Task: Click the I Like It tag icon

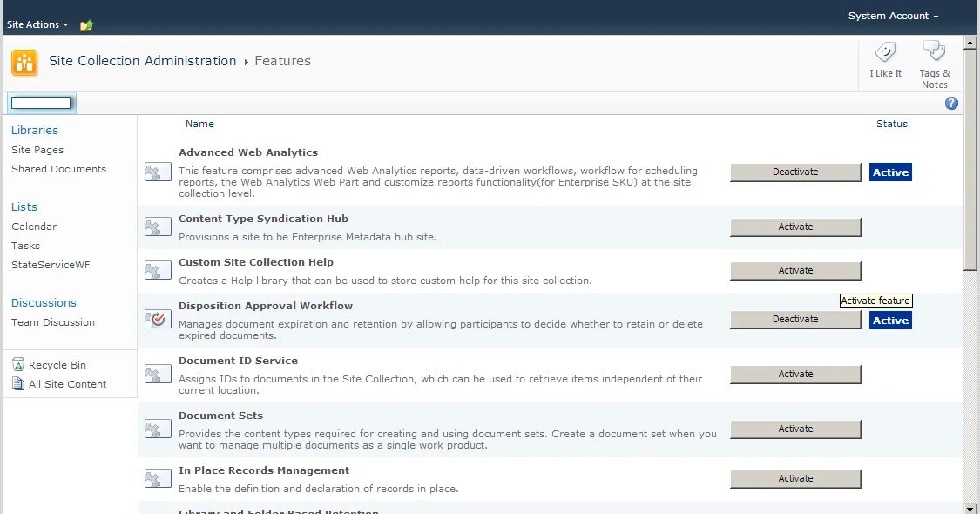Action: [885, 53]
